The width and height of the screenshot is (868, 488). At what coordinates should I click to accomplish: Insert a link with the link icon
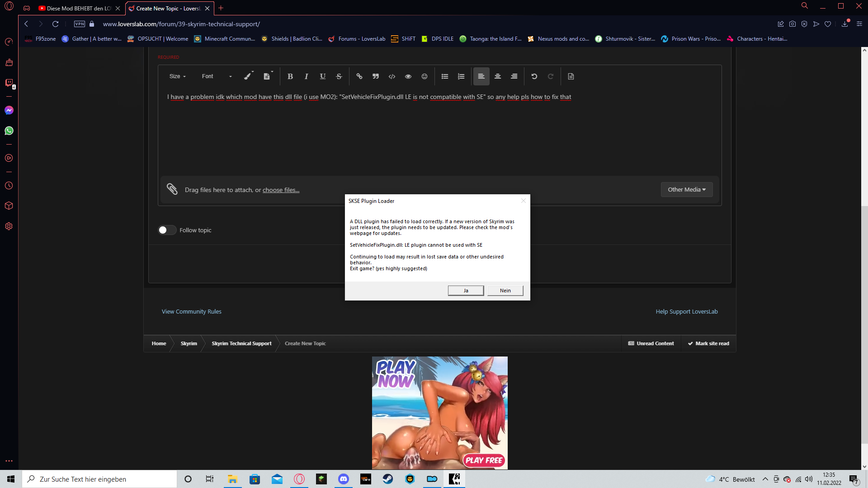click(359, 76)
